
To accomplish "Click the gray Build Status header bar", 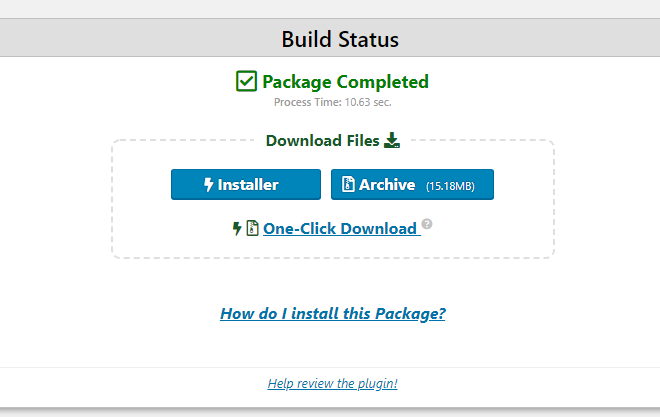I will 330,37.
